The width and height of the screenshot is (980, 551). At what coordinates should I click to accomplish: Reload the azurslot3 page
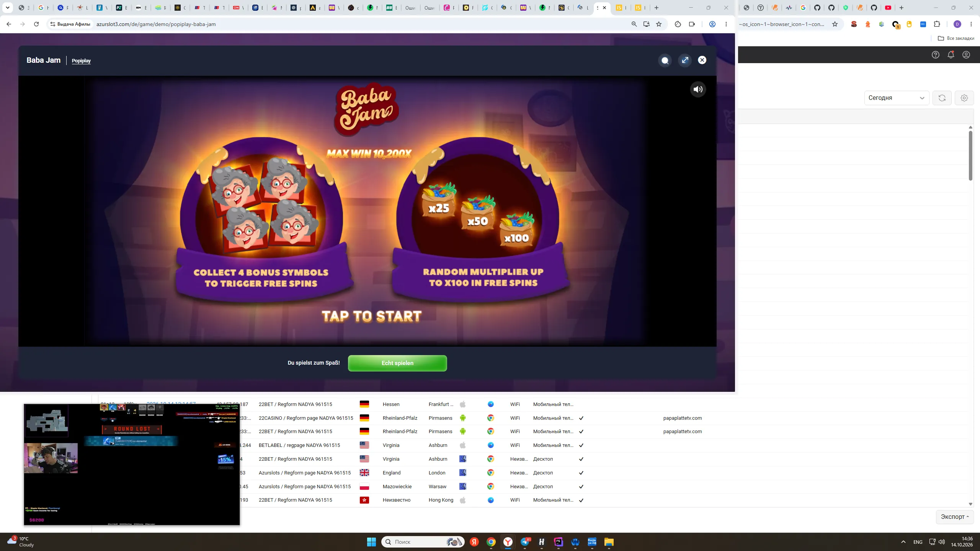pyautogui.click(x=36, y=24)
